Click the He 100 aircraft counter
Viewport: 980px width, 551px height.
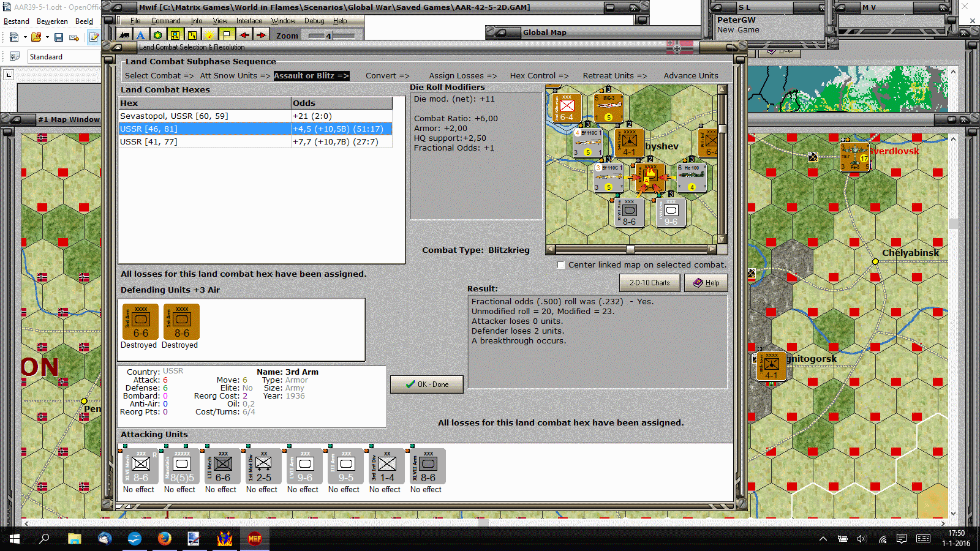[692, 178]
